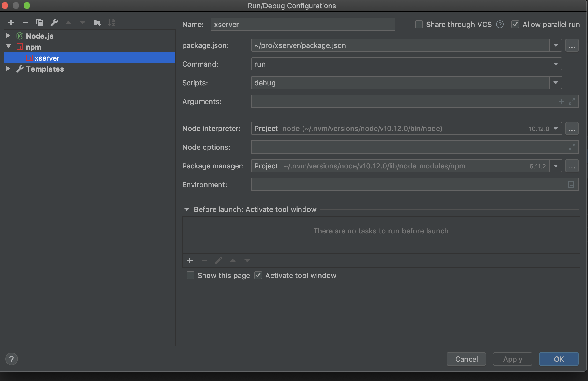Insert a macro with the Arguments plus icon
Screen dimensions: 588x381
coord(562,102)
